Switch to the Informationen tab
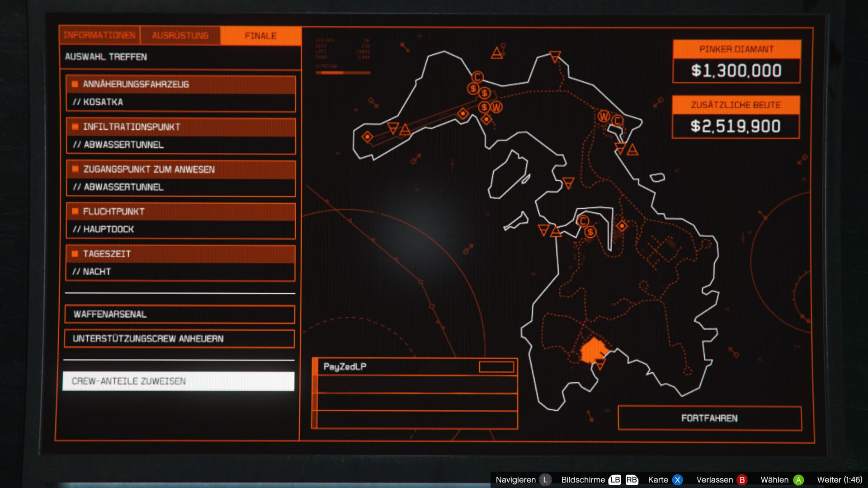This screenshot has width=868, height=488. (99, 35)
